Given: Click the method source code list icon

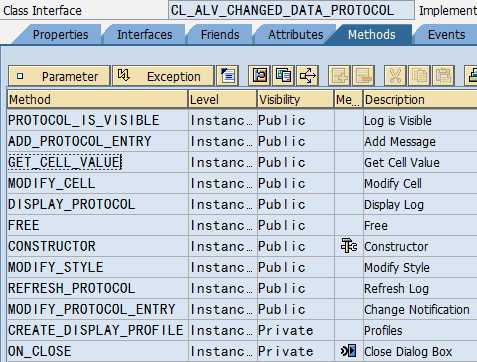Looking at the screenshot, I should (228, 76).
